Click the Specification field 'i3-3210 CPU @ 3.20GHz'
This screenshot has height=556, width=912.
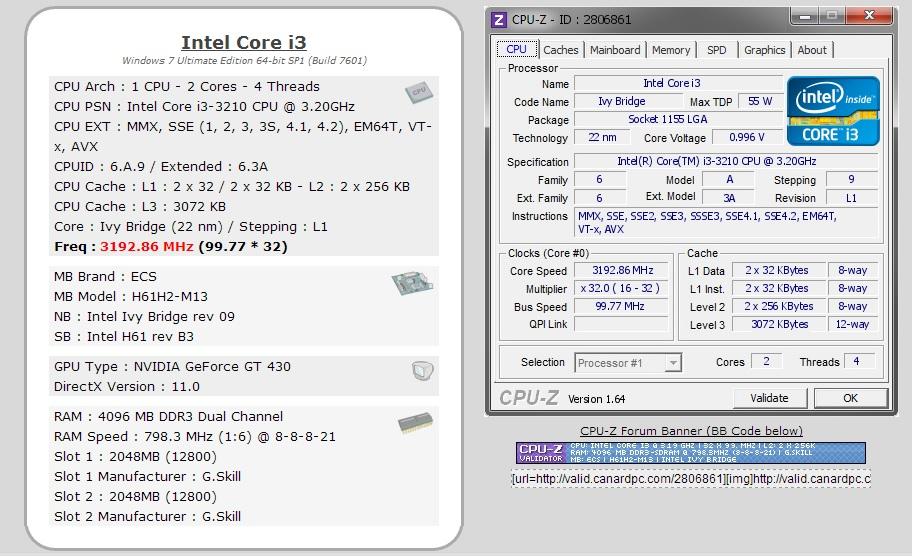point(726,161)
